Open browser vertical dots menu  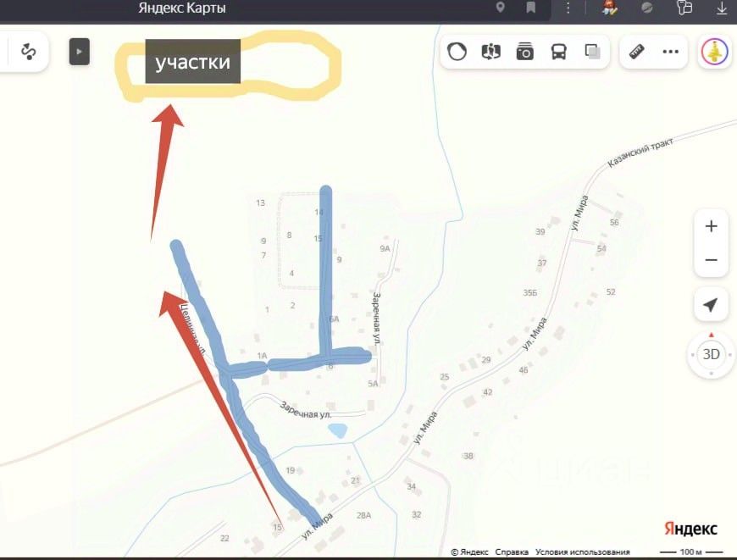[x=568, y=7]
